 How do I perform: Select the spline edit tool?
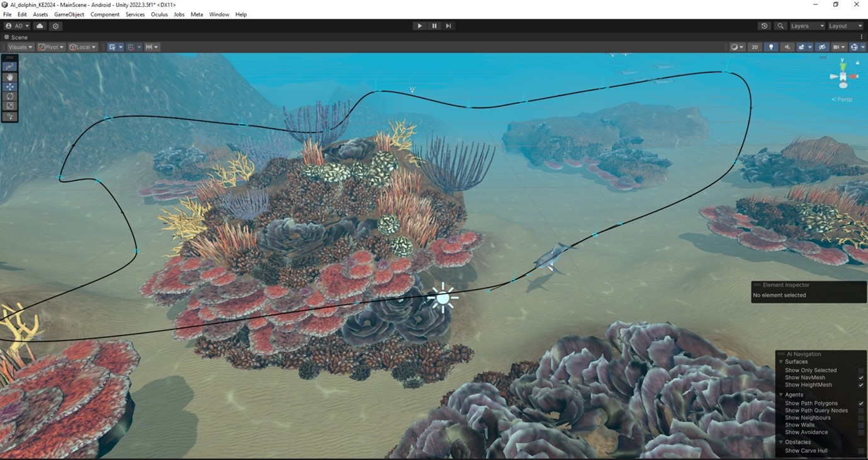9,66
